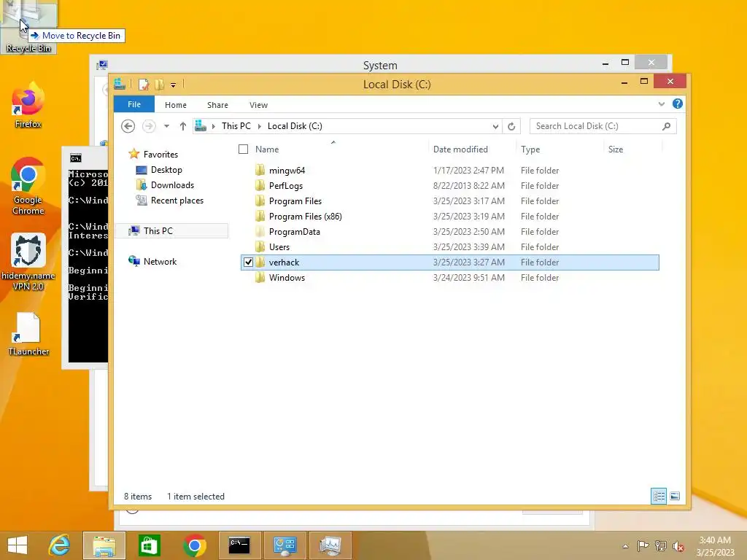This screenshot has width=747, height=560.
Task: Show hidden system tray icons
Action: [x=625, y=547]
